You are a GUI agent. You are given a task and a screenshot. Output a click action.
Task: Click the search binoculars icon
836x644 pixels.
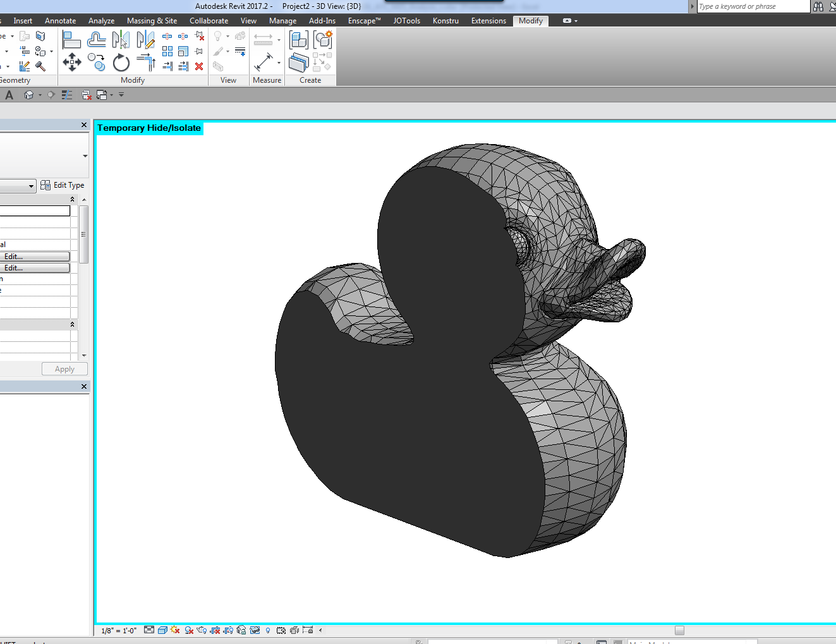point(818,6)
